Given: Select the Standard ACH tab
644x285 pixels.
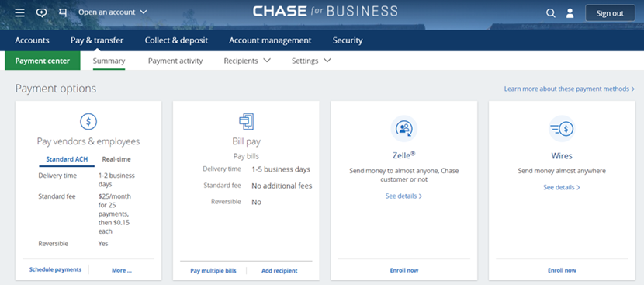Looking at the screenshot, I should point(67,159).
